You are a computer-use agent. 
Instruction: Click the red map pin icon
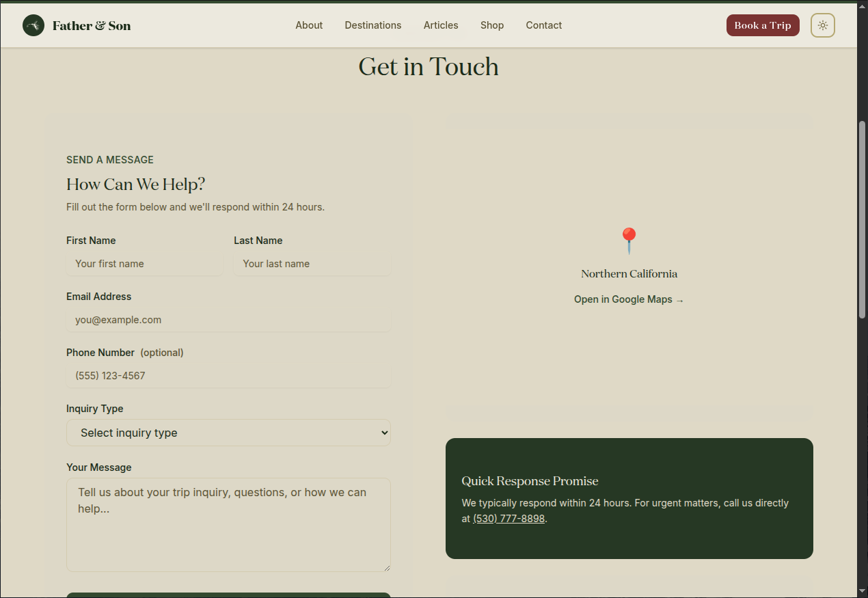629,241
